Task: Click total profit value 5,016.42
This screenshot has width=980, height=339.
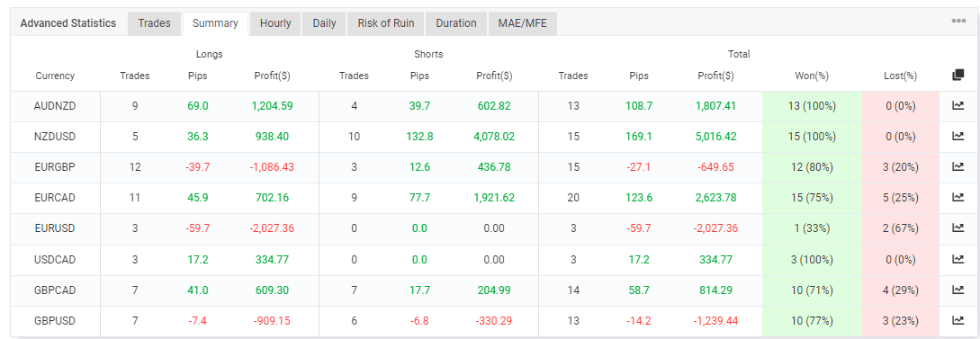Action: [715, 137]
